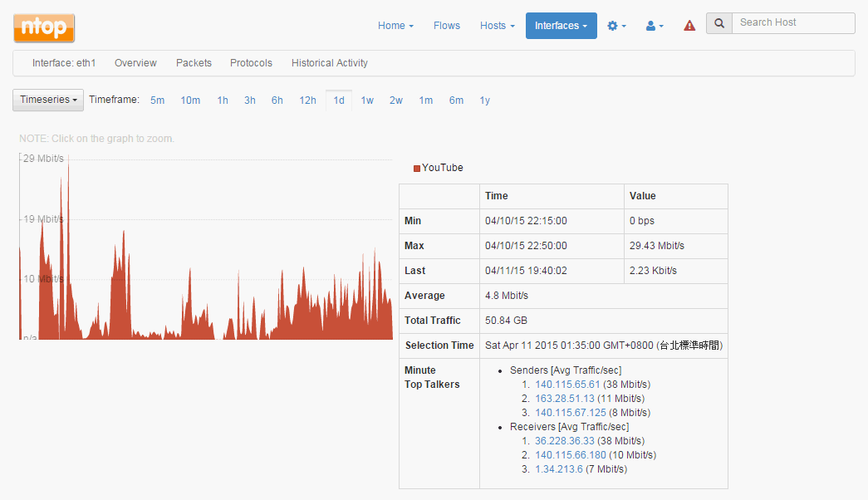868x500 pixels.
Task: Click the 19 Mbit/s axis label
Action: (43, 219)
